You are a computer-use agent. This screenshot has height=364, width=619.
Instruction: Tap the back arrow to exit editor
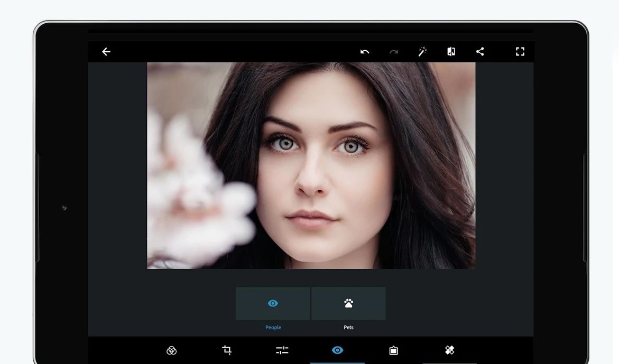pos(106,52)
